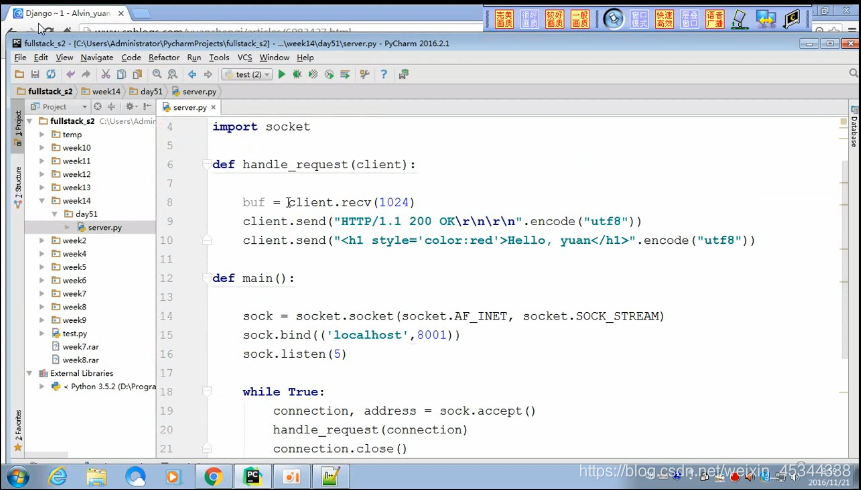The width and height of the screenshot is (861, 490).
Task: Open Settings with the wrench icon
Action: [364, 74]
